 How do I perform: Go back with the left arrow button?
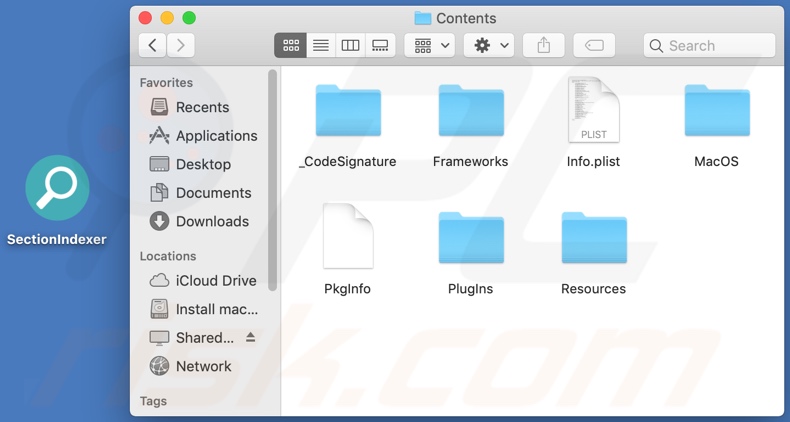(152, 45)
